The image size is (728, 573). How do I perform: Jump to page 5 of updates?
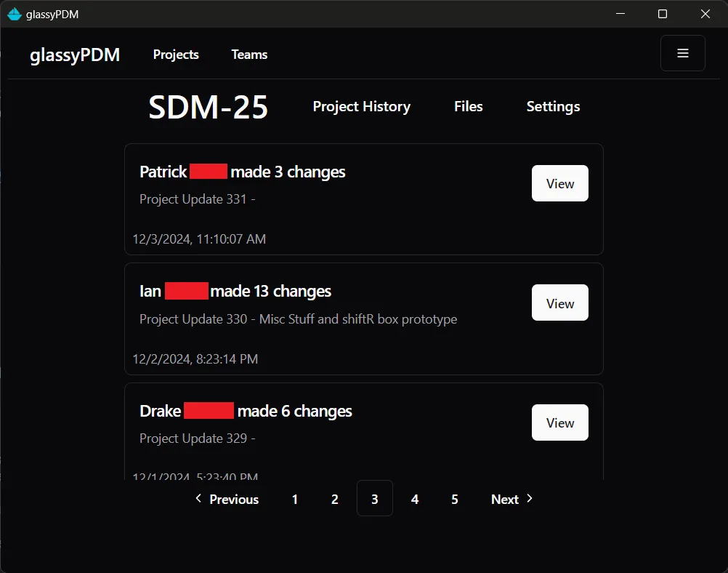click(x=454, y=500)
